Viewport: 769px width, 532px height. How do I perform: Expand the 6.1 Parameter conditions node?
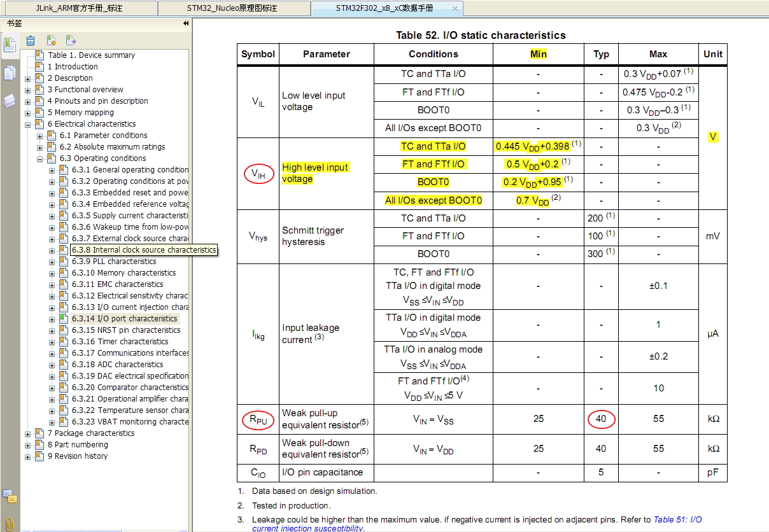pyautogui.click(x=40, y=136)
